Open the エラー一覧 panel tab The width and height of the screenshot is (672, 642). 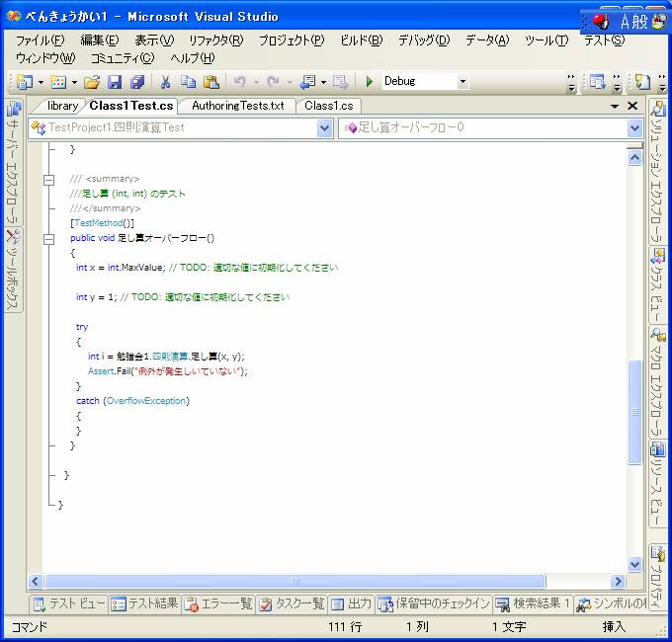click(219, 603)
